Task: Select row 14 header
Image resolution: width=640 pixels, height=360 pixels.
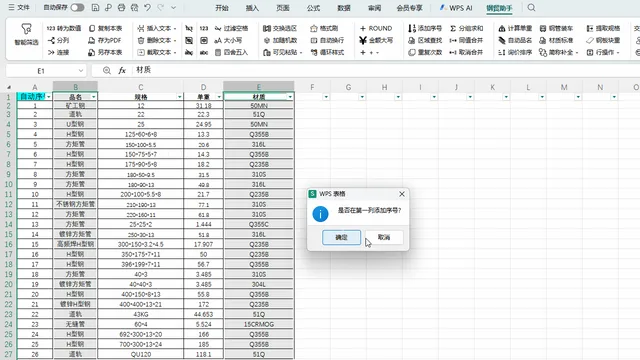Action: click(x=8, y=224)
